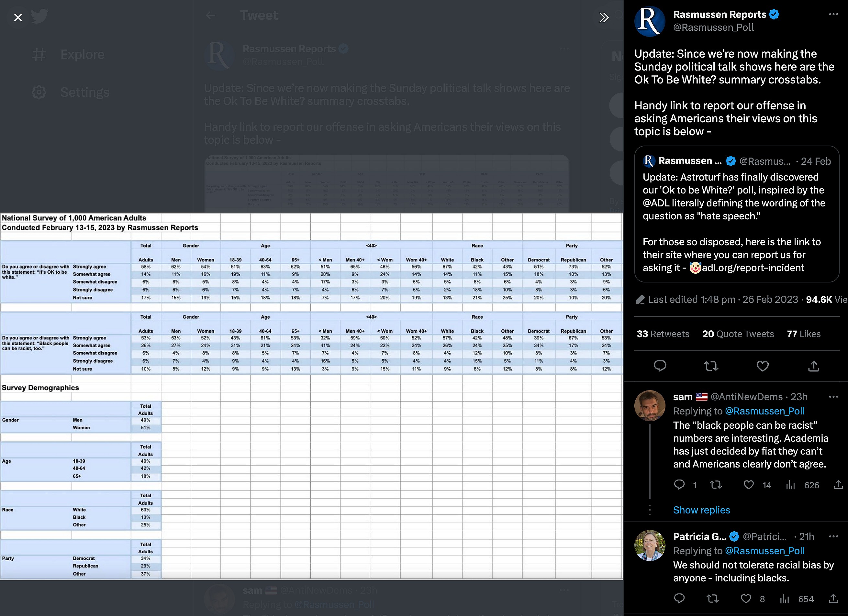View analytics icon showing 626 views

point(790,485)
